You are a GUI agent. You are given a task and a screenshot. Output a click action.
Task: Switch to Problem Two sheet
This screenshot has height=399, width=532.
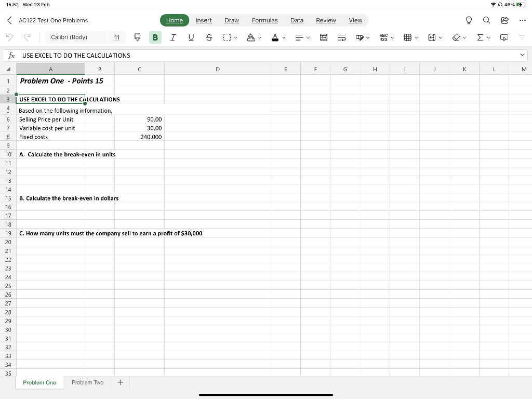87,382
